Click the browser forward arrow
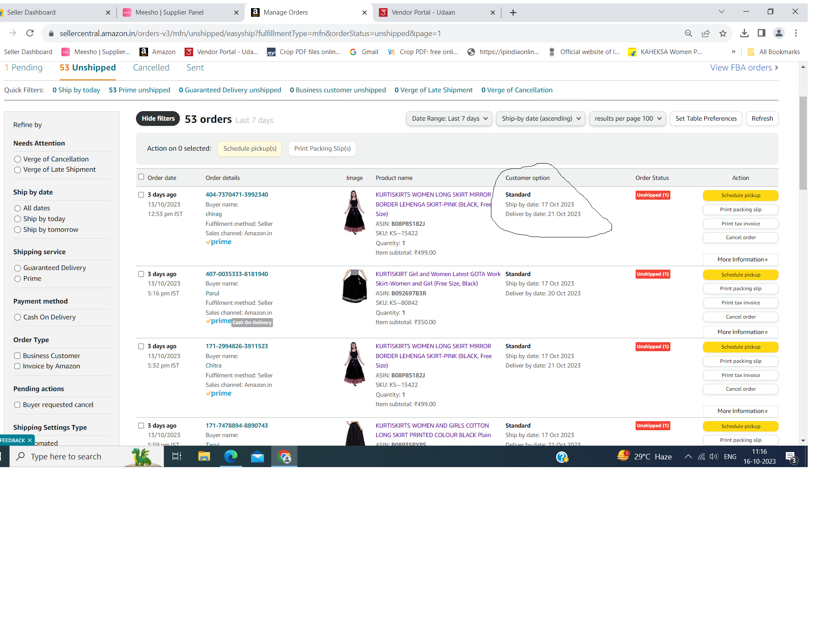The width and height of the screenshot is (824, 644). click(x=12, y=33)
